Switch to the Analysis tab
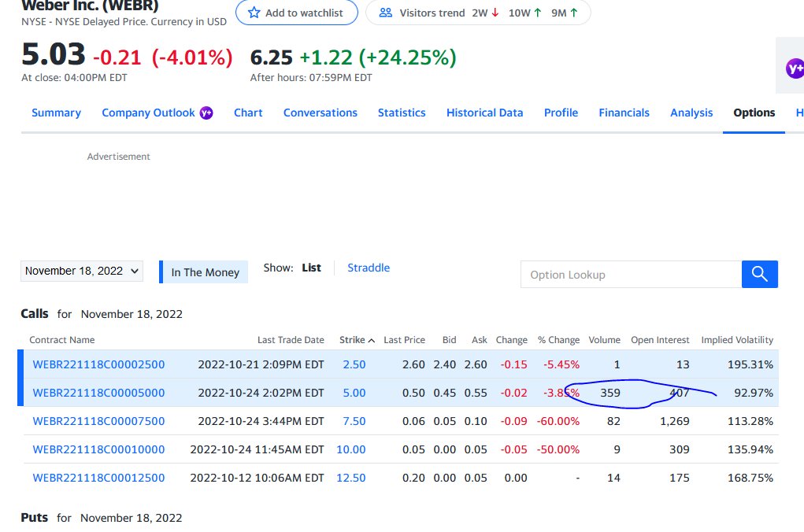This screenshot has width=804, height=532. [691, 113]
